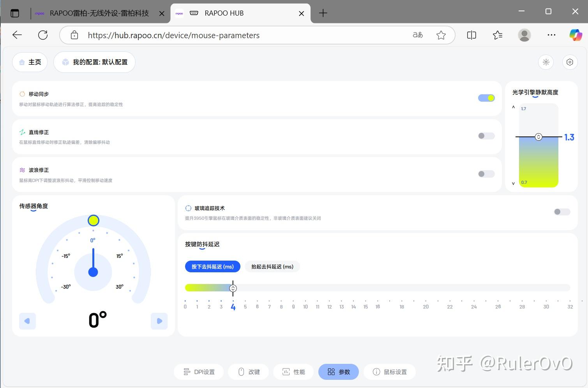Screen dimensions: 588x388
Task: Click the 玻璃追踪技术 dashed circle icon
Action: [x=188, y=208]
